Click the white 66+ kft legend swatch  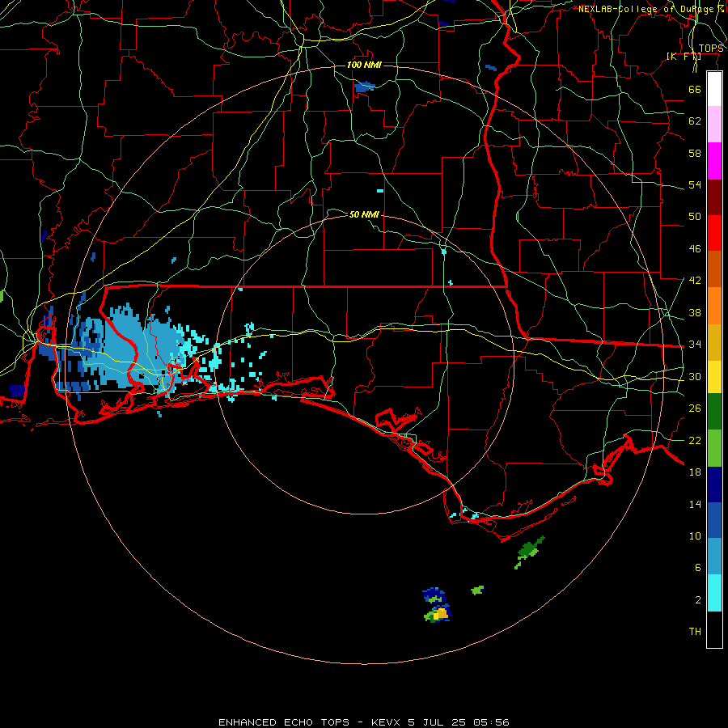coord(714,89)
